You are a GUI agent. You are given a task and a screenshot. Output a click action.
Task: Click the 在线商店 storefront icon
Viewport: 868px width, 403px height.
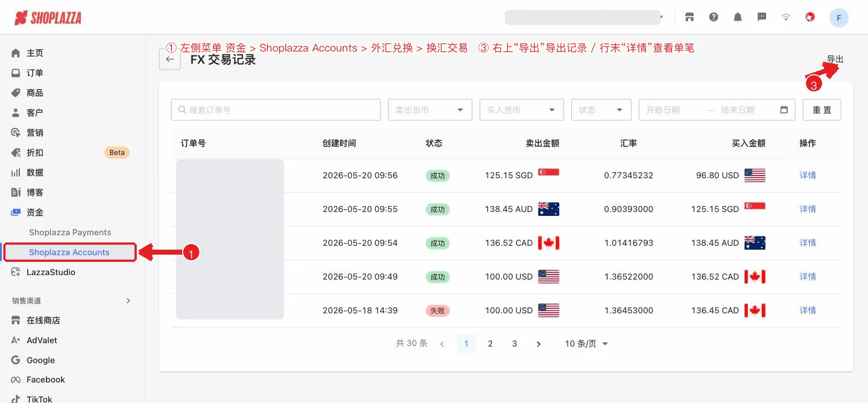pyautogui.click(x=16, y=321)
